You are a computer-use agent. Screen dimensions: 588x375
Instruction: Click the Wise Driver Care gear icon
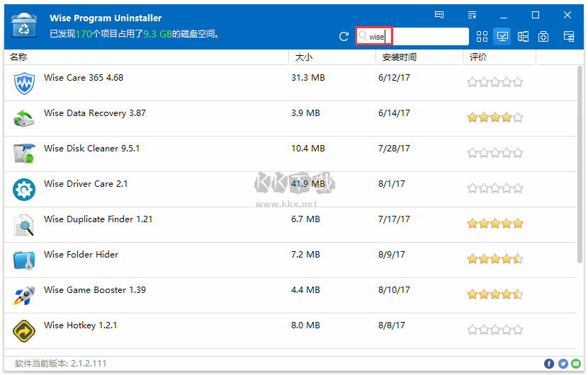[x=24, y=190]
